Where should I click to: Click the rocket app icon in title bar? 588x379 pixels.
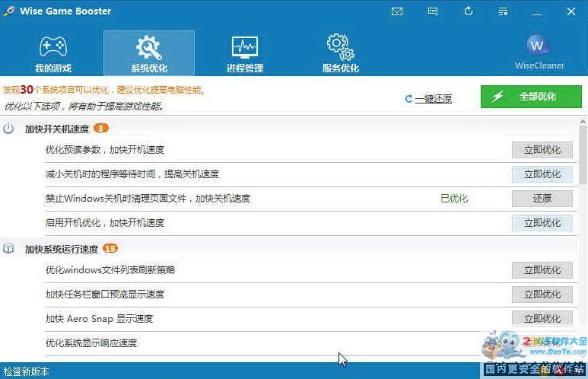[x=9, y=11]
